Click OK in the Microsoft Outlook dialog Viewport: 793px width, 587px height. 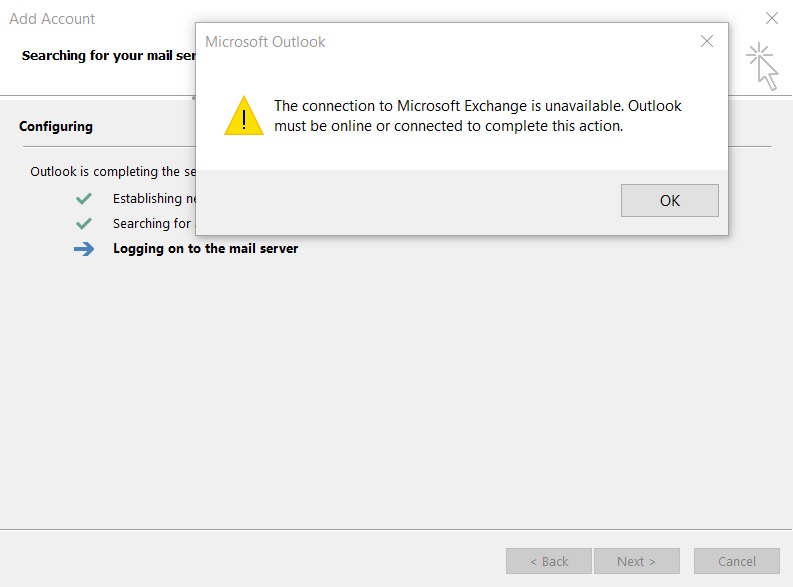[x=670, y=201]
